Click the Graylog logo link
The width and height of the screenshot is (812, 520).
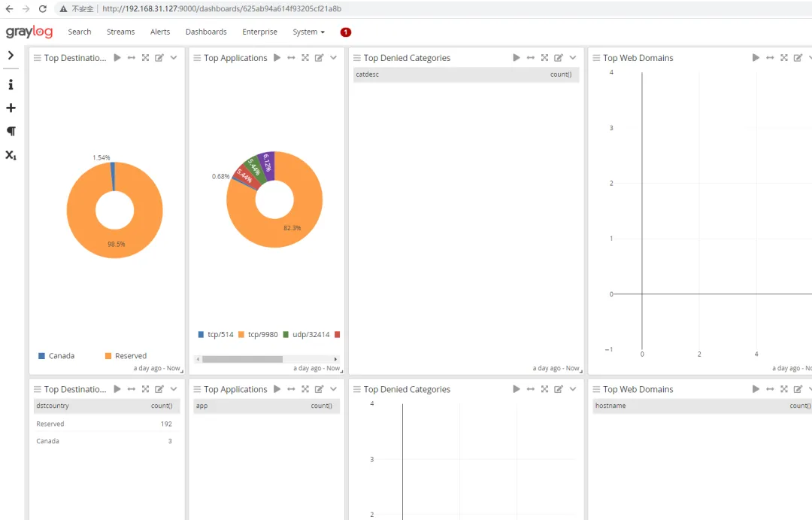pos(29,32)
